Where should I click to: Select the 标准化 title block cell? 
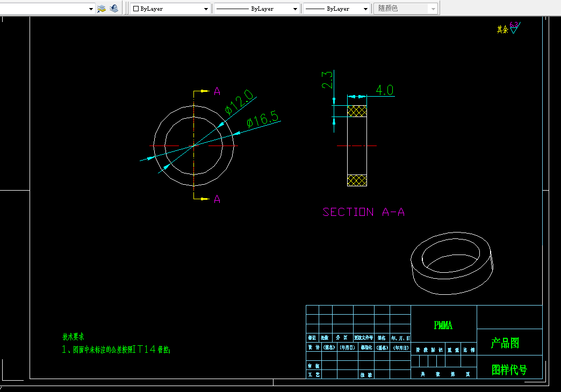click(x=366, y=347)
